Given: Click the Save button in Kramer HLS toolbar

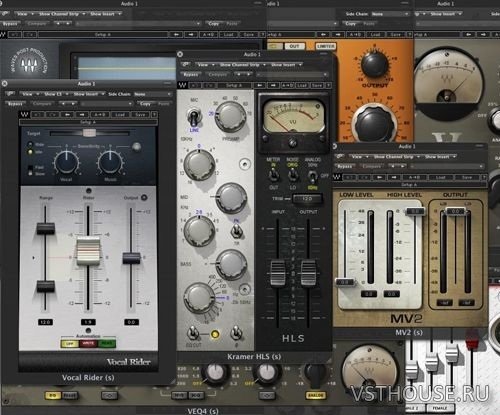Looking at the screenshot, I should (317, 86).
